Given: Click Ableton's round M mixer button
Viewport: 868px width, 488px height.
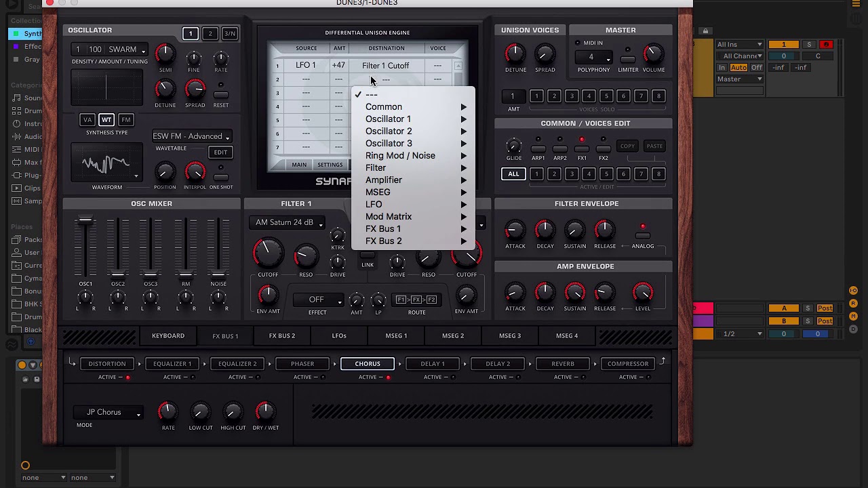Looking at the screenshot, I should [x=853, y=317].
